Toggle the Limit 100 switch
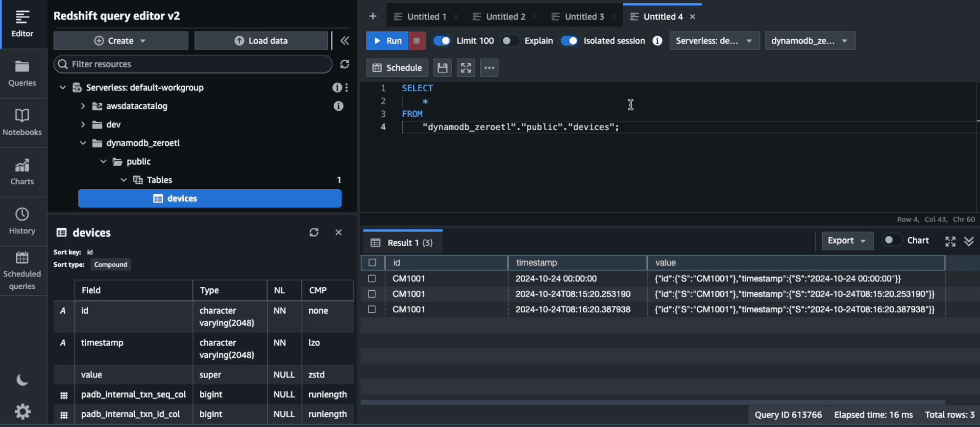Viewport: 980px width, 427px height. [442, 41]
